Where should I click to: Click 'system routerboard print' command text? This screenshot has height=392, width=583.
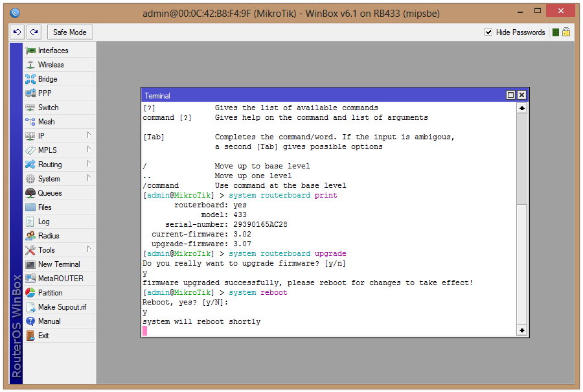pyautogui.click(x=283, y=195)
